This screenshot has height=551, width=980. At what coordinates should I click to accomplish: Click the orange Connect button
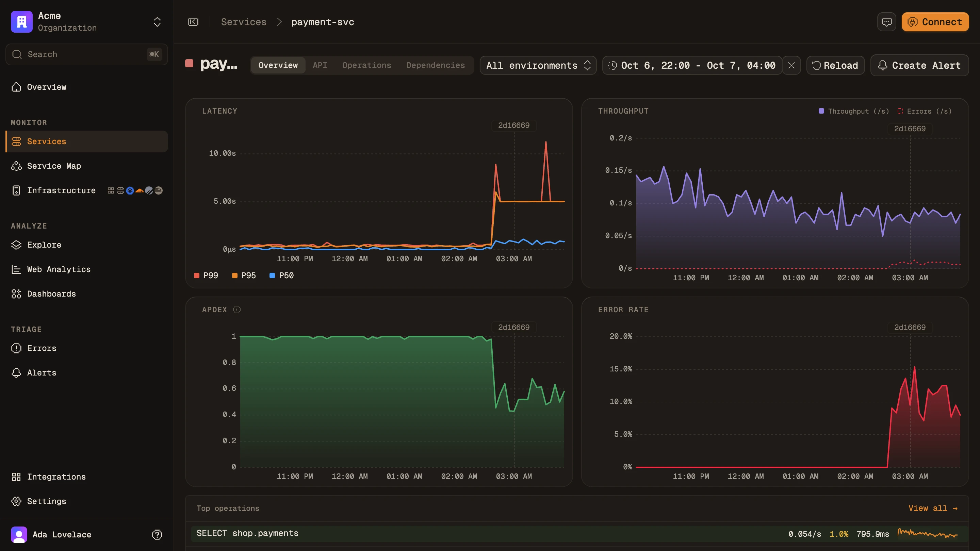[935, 22]
